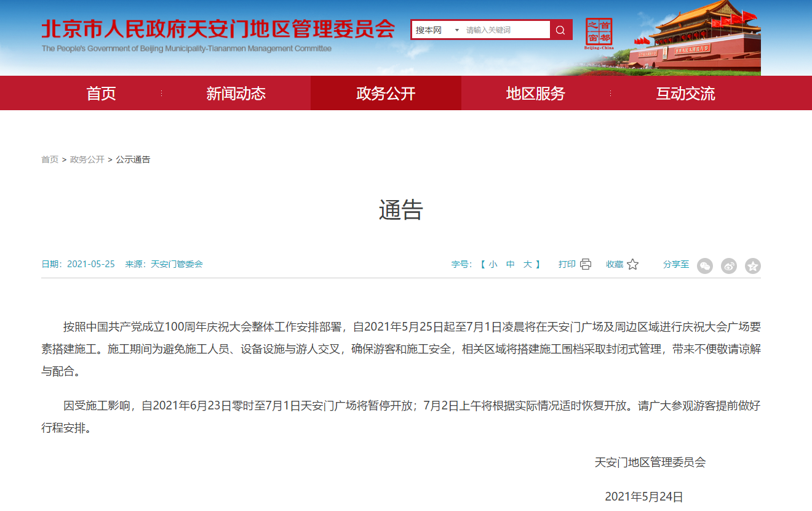Click the 政务公开 breadcrumb link

87,159
